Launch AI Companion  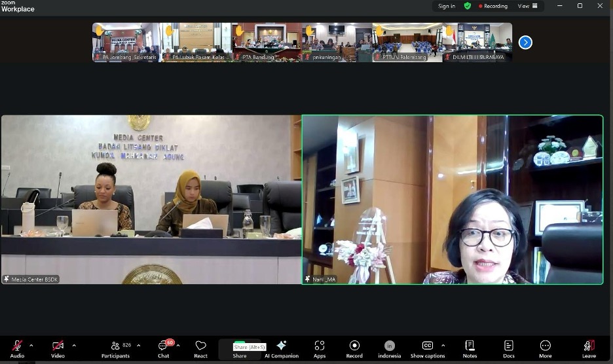282,349
